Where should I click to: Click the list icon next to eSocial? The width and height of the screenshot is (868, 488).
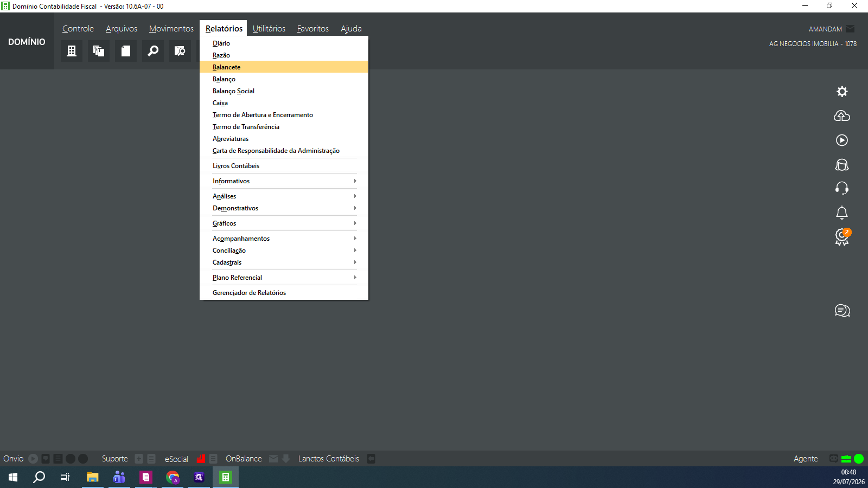(x=213, y=459)
